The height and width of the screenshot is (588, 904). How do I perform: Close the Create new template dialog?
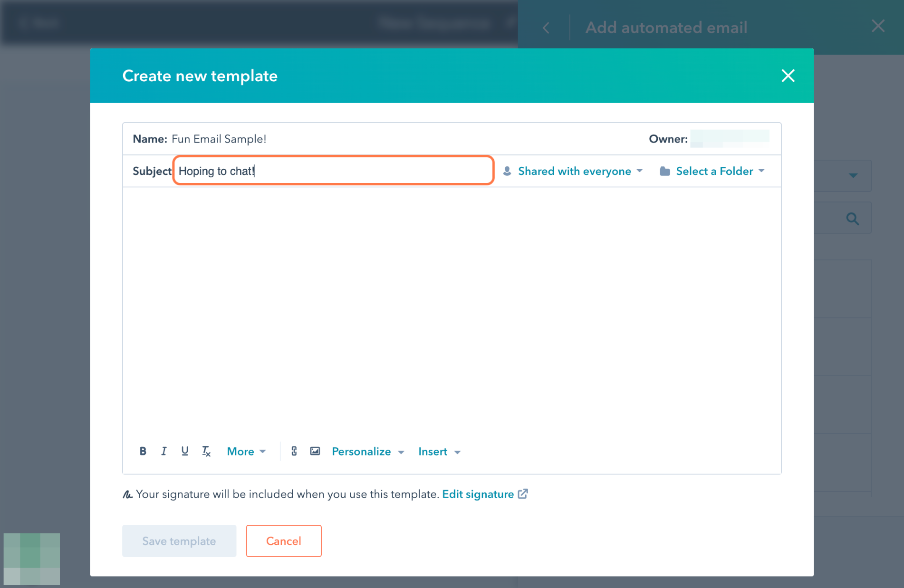coord(788,76)
